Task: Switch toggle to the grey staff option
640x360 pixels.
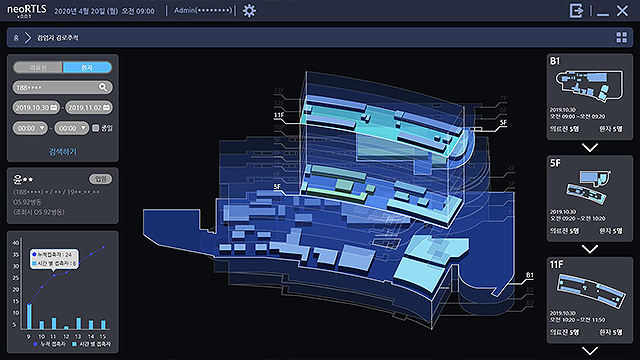Action: point(38,67)
